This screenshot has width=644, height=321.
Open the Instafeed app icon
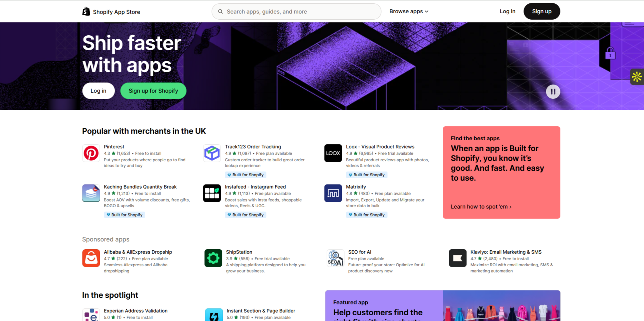pos(212,193)
